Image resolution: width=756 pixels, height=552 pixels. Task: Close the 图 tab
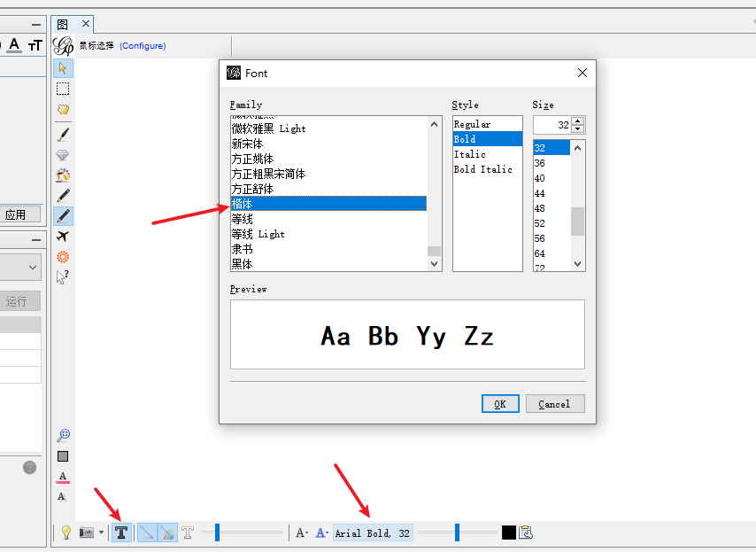coord(85,24)
